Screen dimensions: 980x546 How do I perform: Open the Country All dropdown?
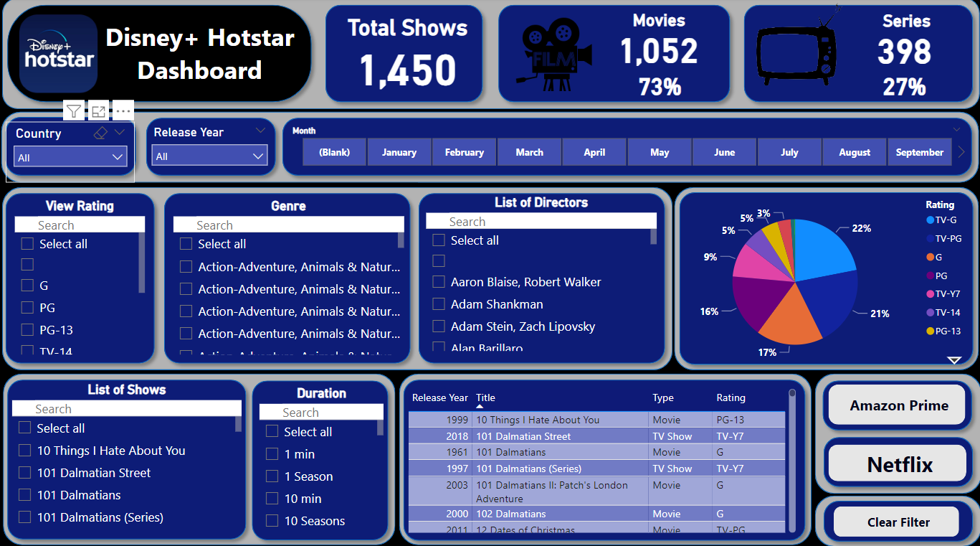70,157
